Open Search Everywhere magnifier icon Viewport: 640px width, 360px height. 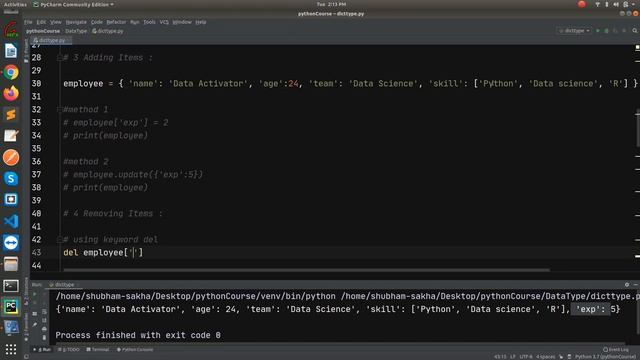635,31
